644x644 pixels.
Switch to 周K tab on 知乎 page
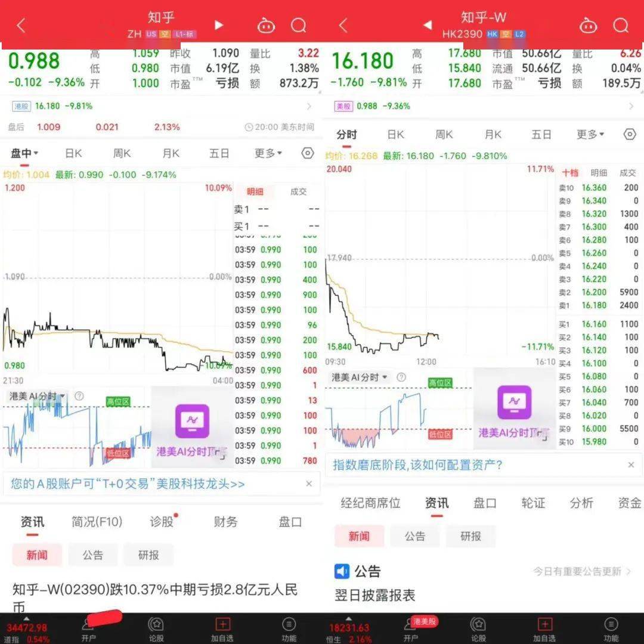pyautogui.click(x=122, y=154)
